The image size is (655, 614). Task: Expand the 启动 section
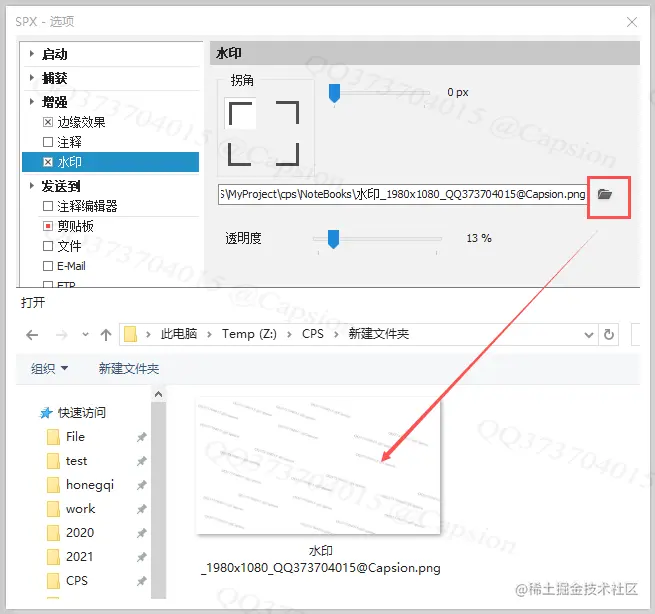[x=32, y=53]
